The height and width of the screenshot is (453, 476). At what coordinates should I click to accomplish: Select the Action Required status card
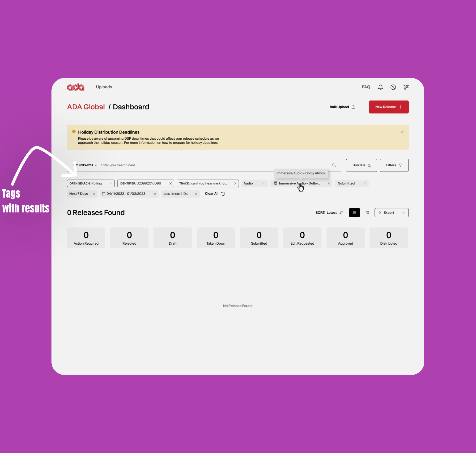[86, 238]
